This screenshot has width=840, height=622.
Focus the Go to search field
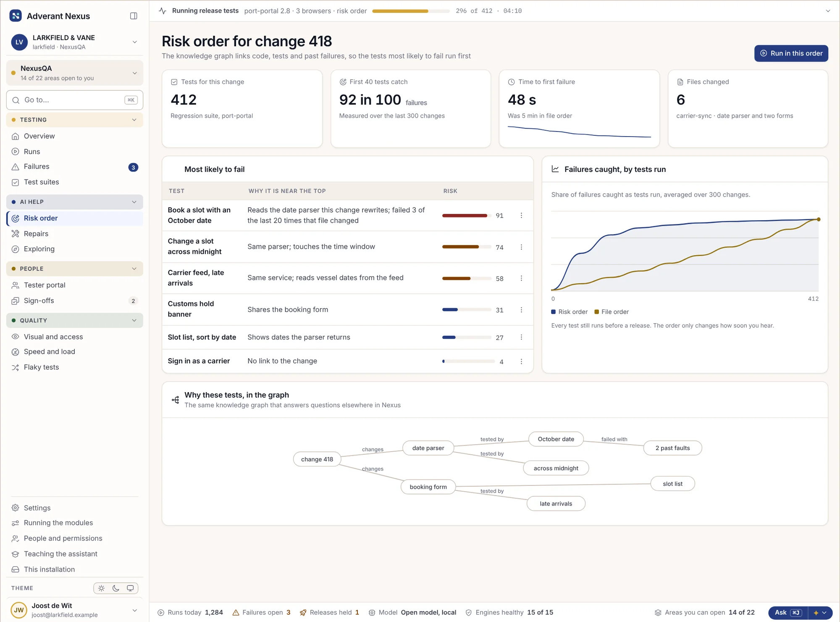(x=75, y=100)
